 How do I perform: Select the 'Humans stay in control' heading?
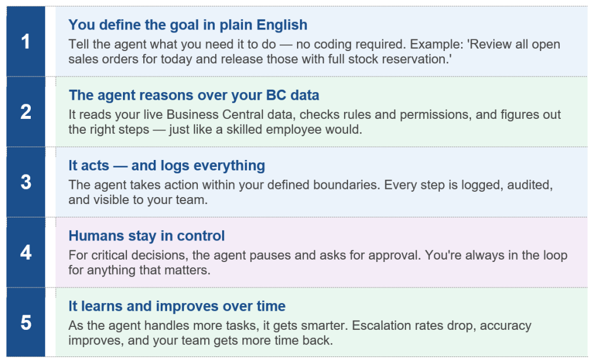pos(146,236)
